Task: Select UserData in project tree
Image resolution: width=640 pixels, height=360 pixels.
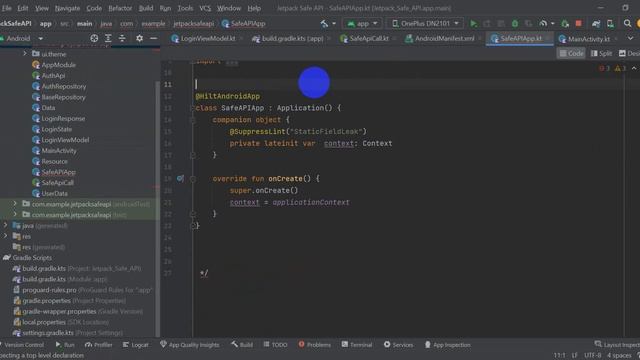Action: click(x=54, y=193)
